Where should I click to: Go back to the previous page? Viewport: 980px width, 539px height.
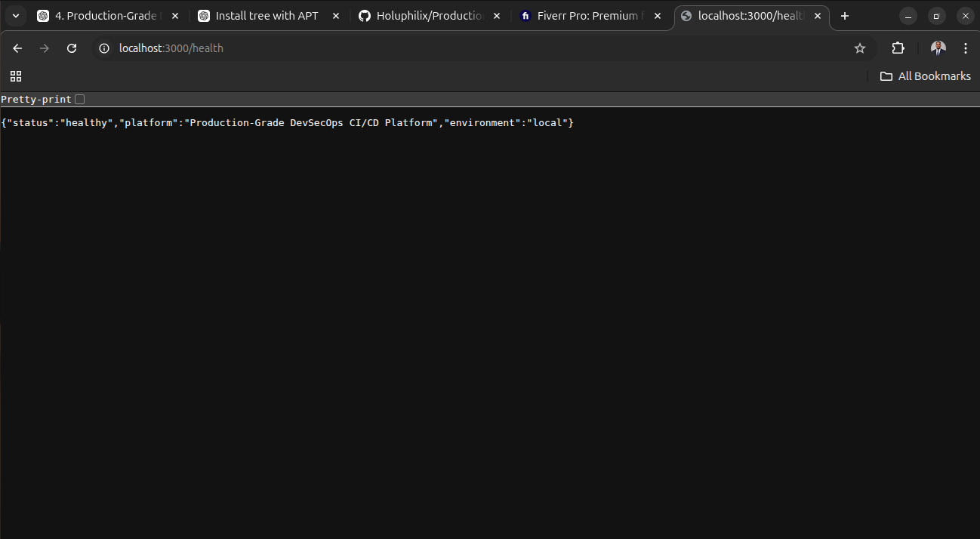[17, 48]
